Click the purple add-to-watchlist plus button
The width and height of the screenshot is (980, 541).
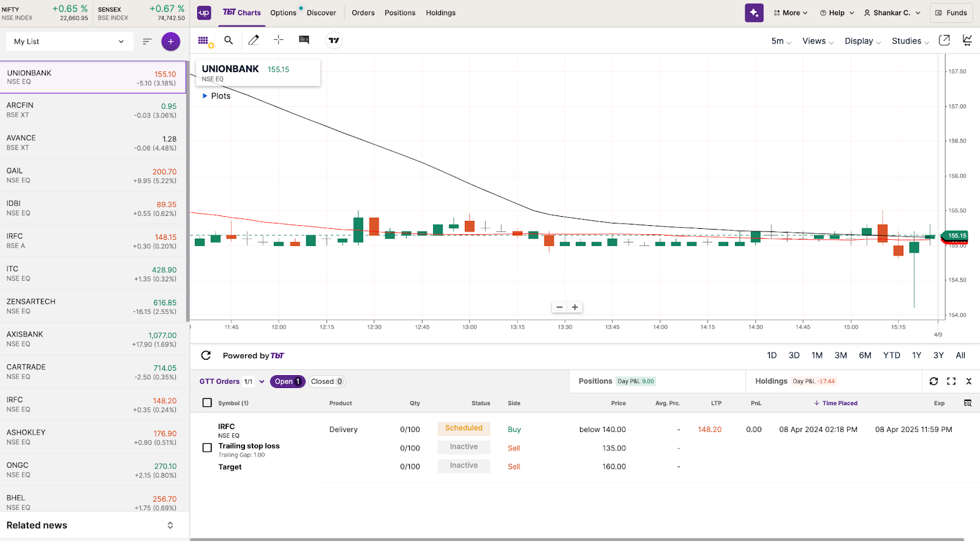pos(170,42)
